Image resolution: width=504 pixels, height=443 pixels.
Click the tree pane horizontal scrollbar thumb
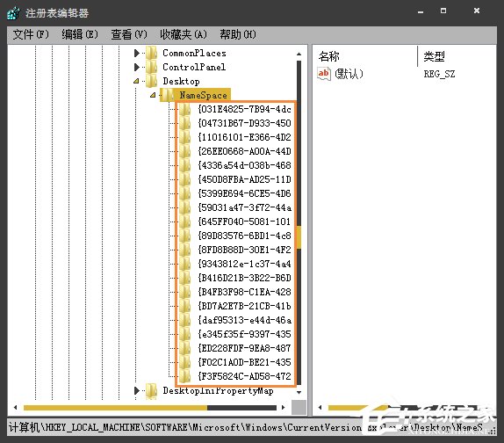pyautogui.click(x=115, y=408)
